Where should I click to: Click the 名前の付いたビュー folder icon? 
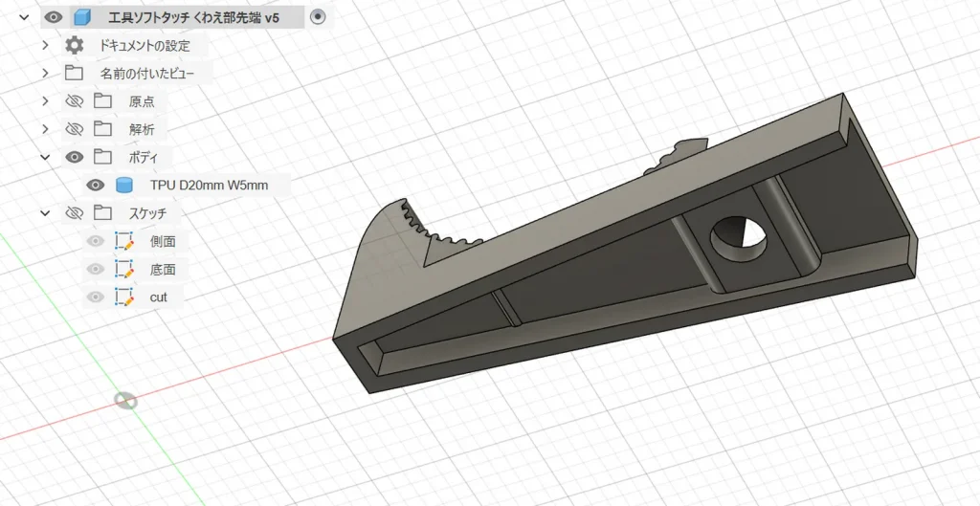point(75,73)
